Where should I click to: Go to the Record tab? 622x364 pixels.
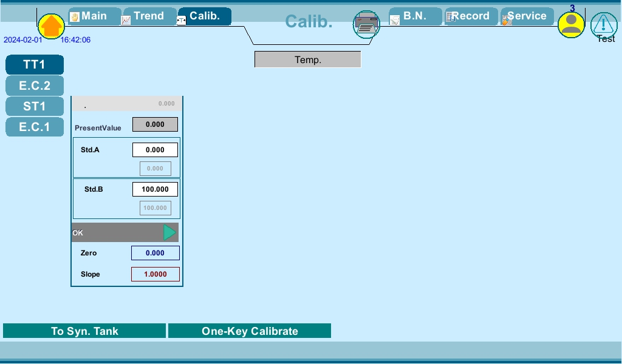pyautogui.click(x=471, y=16)
